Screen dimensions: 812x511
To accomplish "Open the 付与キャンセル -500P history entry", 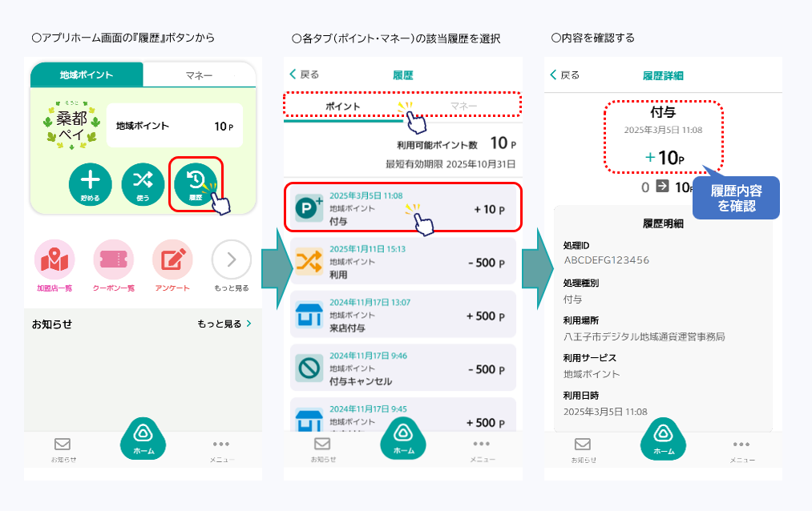I will 402,368.
